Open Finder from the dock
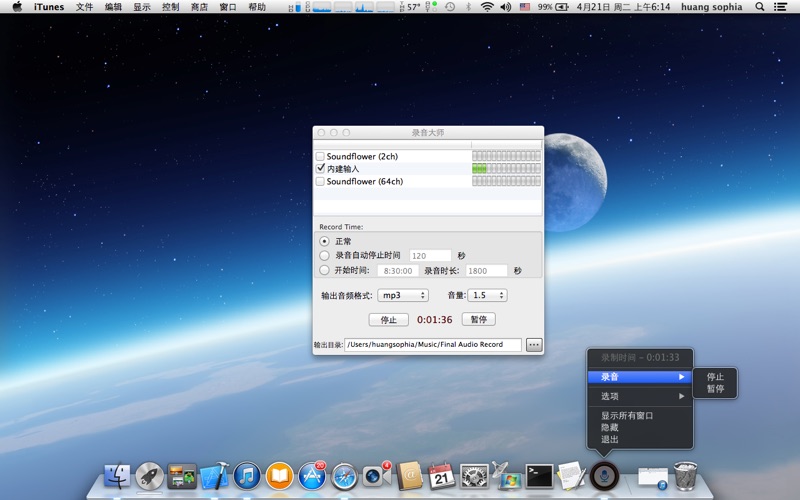Viewport: 800px width, 500px height. (x=117, y=476)
